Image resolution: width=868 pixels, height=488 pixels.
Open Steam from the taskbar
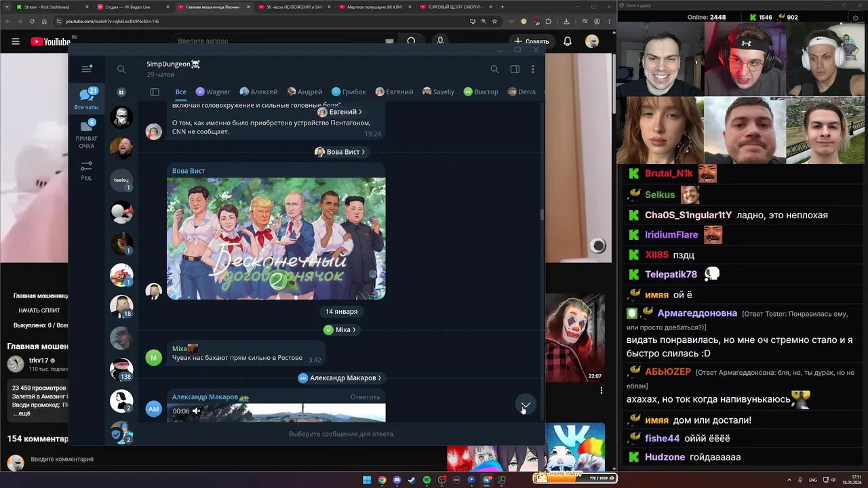click(x=412, y=480)
